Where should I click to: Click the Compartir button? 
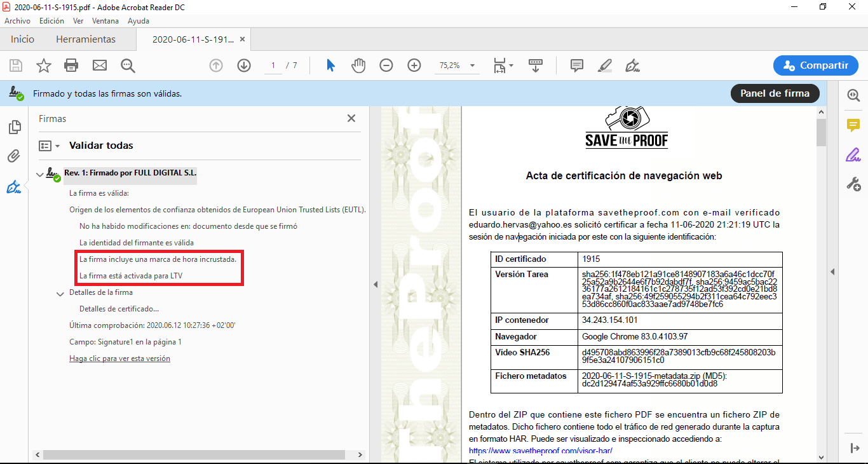pyautogui.click(x=815, y=65)
